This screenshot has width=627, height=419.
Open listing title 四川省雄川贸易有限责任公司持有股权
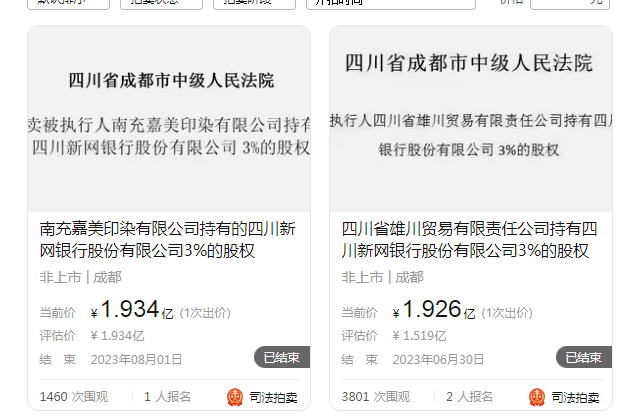(x=469, y=240)
